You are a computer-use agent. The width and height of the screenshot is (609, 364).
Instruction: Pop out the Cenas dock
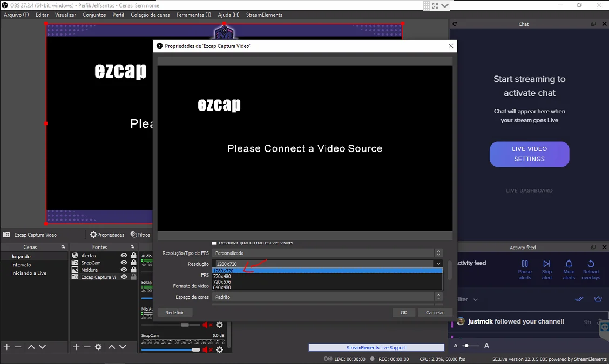pyautogui.click(x=63, y=247)
